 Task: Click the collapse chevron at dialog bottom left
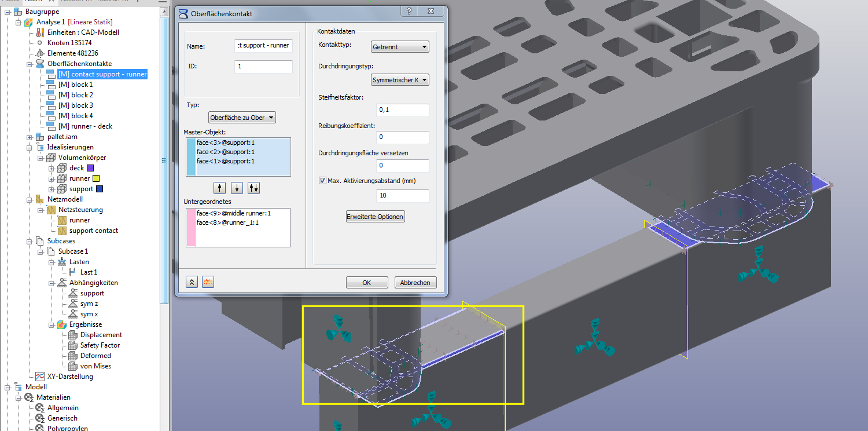pos(192,282)
